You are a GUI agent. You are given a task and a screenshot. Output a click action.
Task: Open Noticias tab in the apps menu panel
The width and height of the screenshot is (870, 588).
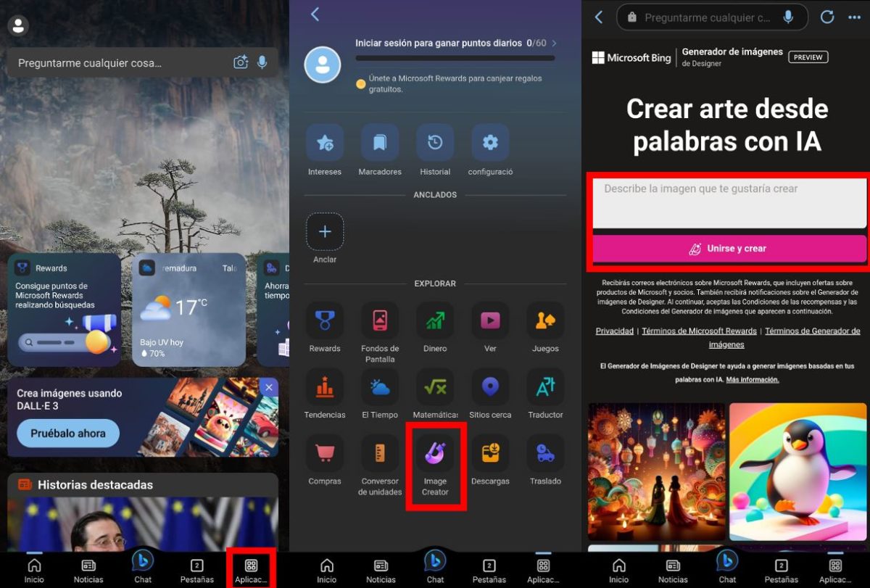point(381,571)
